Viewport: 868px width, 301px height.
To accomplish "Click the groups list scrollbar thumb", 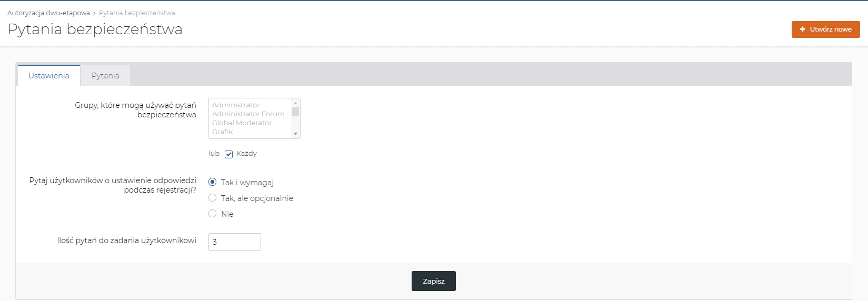I will coord(296,112).
